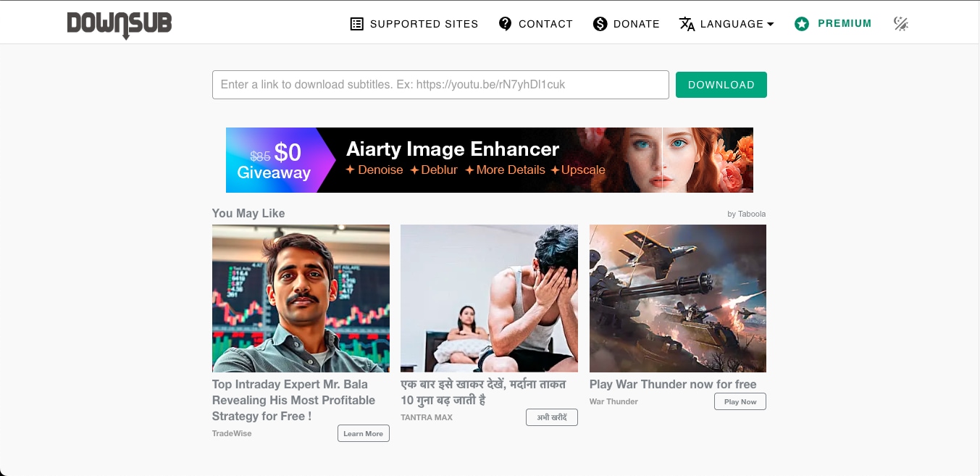This screenshot has width=980, height=476.
Task: Click the Hindi ad headline text
Action: [x=483, y=392]
